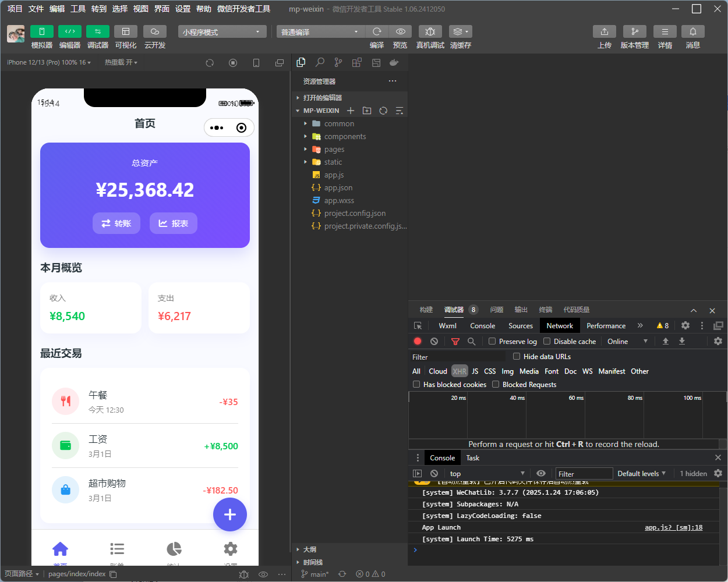Click the 转账 transfer button
Viewport: 728px width, 582px height.
tap(116, 223)
